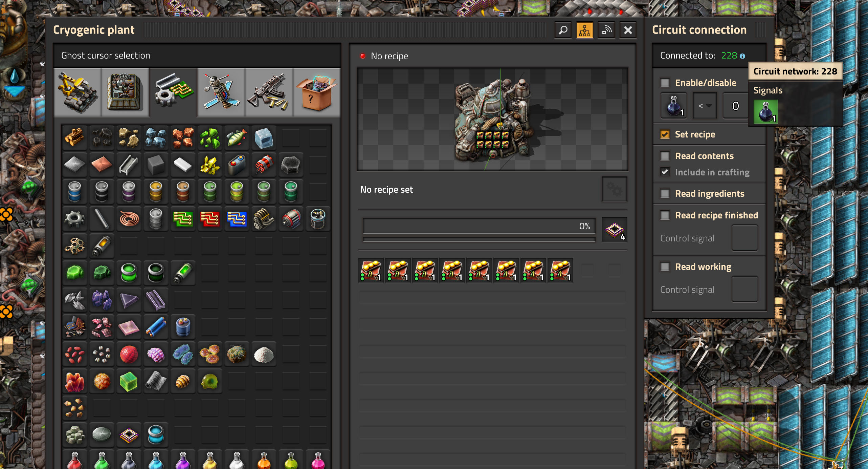Image resolution: width=868 pixels, height=469 pixels.
Task: Toggle the circuit network panel button
Action: click(x=585, y=30)
